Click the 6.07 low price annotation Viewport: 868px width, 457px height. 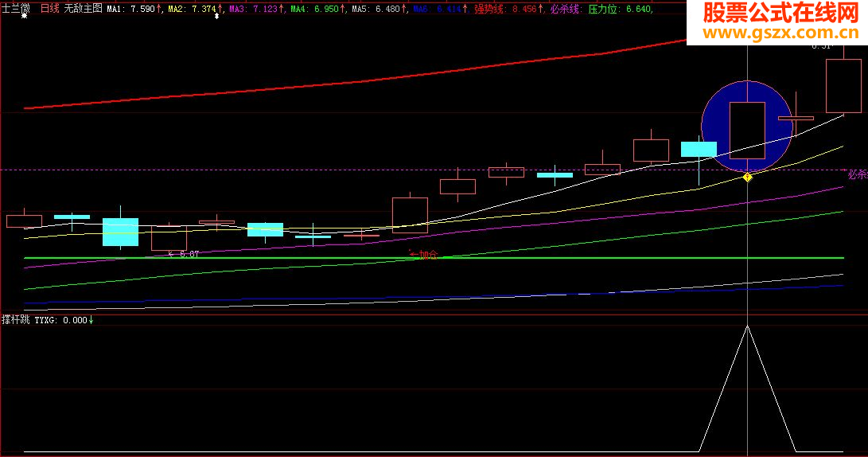[x=184, y=254]
